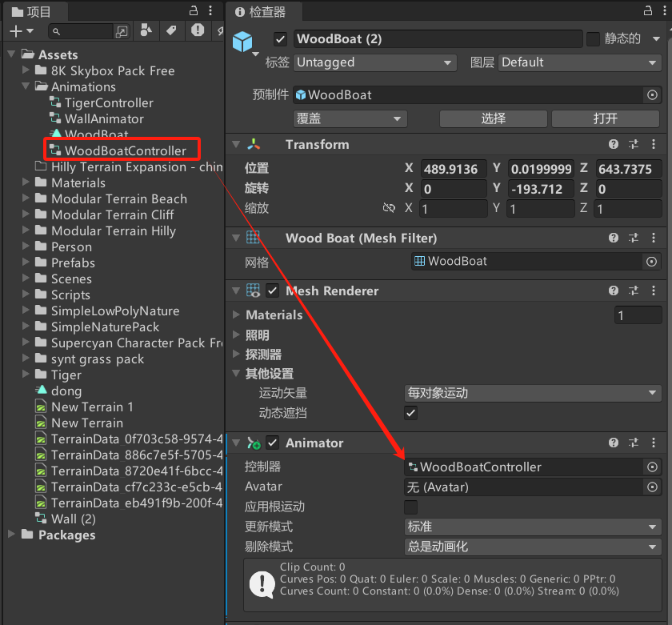The image size is (672, 625).
Task: Open Mesh Filter three-dot menu
Action: tap(653, 238)
